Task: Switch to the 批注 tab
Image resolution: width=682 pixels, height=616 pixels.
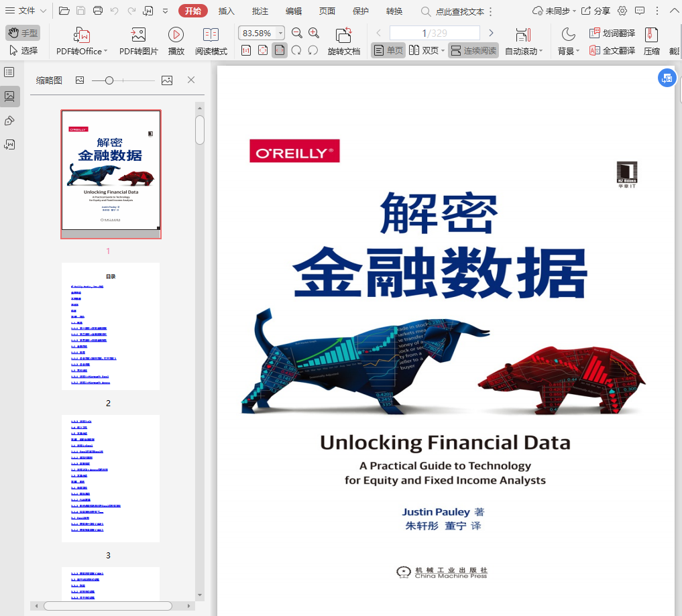Action: tap(260, 11)
